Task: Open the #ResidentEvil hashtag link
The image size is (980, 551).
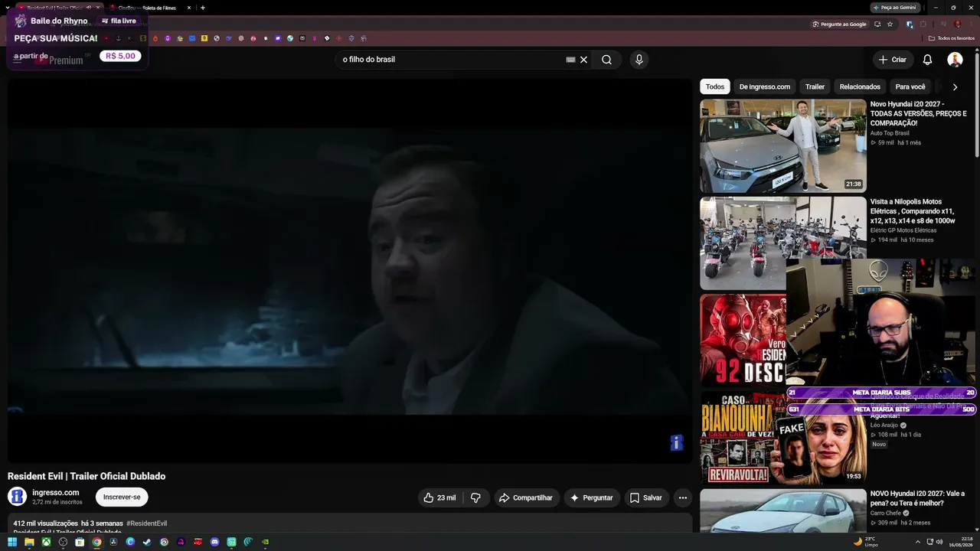Action: click(146, 523)
